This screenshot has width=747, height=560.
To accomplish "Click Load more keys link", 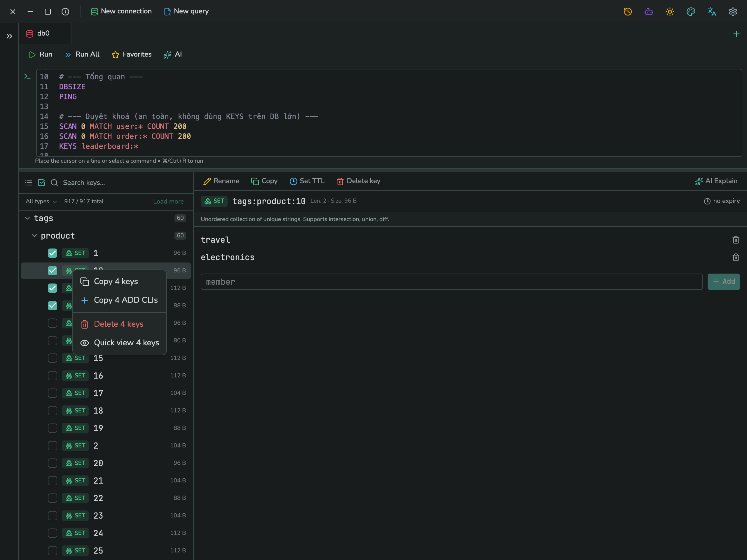I will [x=168, y=201].
